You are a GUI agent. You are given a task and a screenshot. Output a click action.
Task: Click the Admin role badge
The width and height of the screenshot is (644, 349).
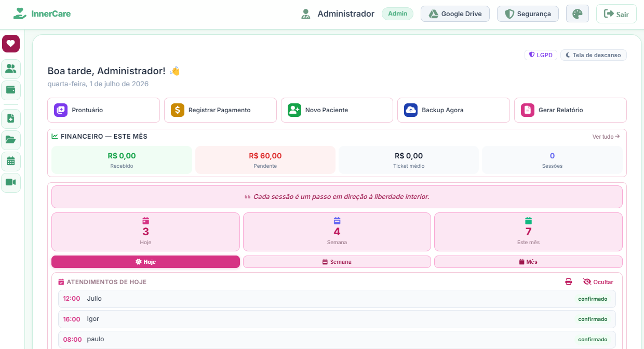(398, 14)
